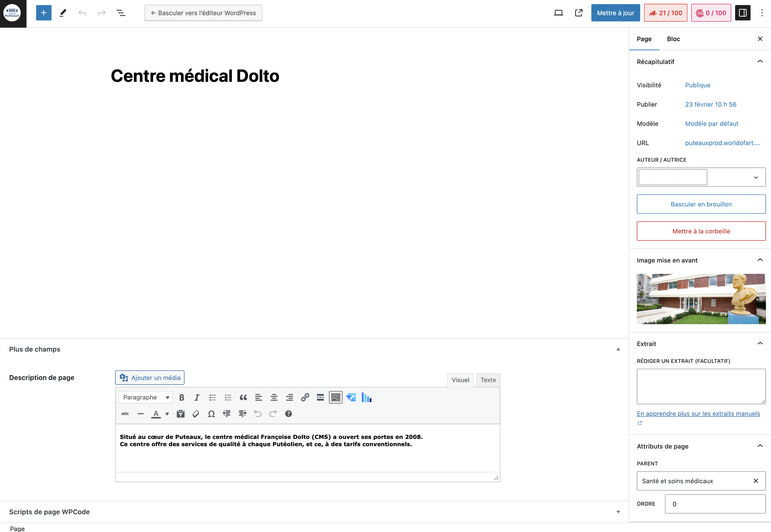Screen dimensions: 771x532
Task: Switch to the Bloc tab
Action: coord(673,39)
